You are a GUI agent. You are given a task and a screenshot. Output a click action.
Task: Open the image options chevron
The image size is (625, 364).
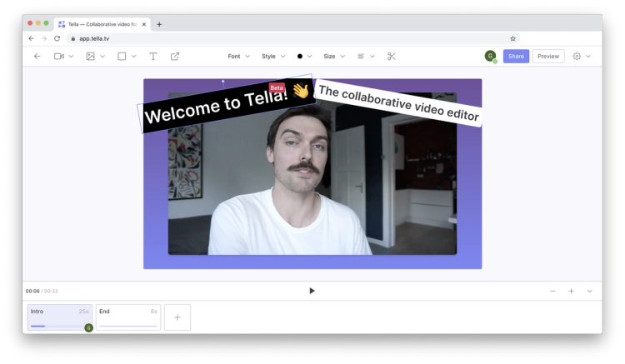point(102,57)
